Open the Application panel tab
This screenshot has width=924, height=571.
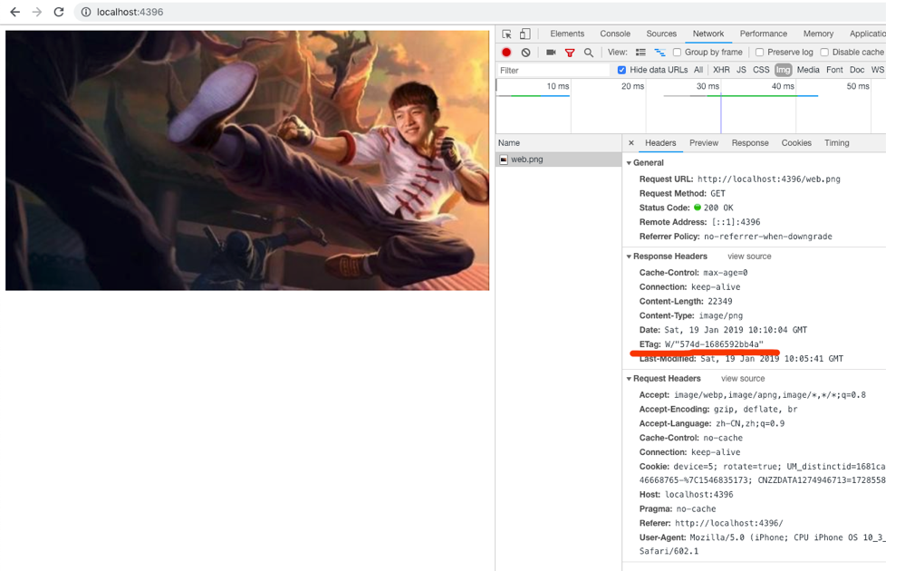[868, 34]
